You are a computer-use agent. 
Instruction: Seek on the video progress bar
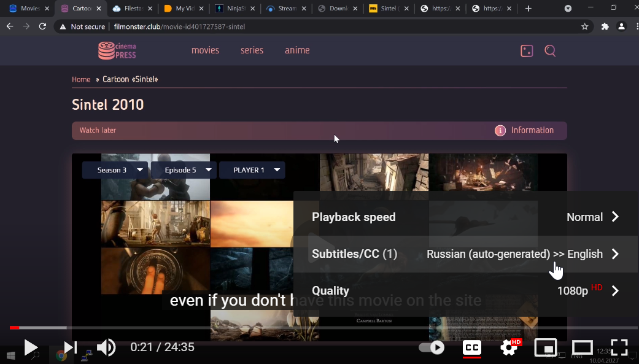pyautogui.click(x=324, y=327)
